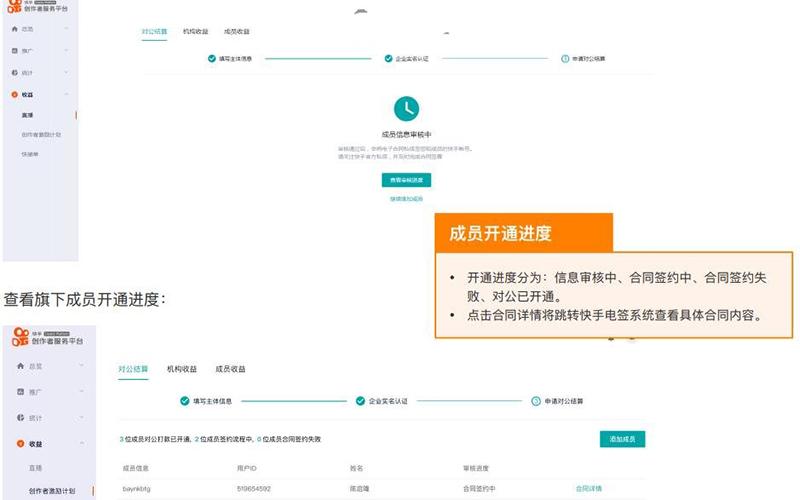Click the large teal clock icon above 成员信息审核中
Image resolution: width=800 pixels, height=500 pixels.
[x=406, y=108]
